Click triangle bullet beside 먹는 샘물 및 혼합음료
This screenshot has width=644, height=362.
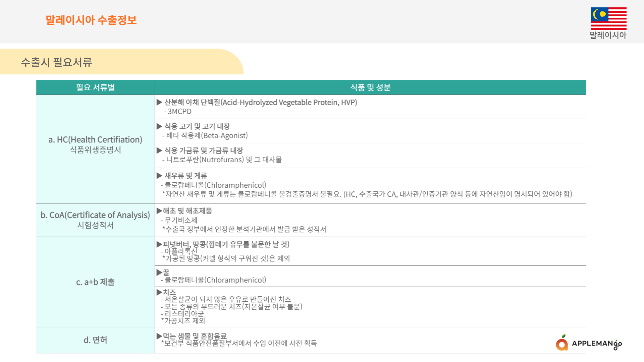[x=159, y=336]
